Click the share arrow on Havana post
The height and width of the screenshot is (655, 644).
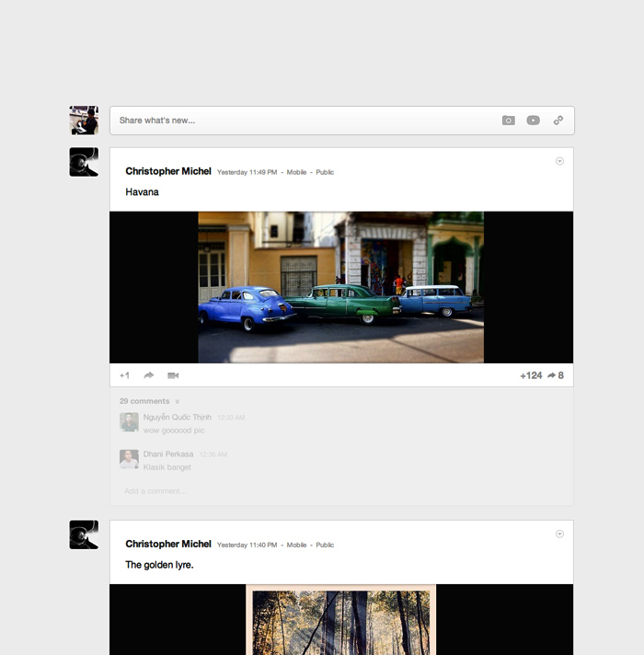[x=149, y=375]
